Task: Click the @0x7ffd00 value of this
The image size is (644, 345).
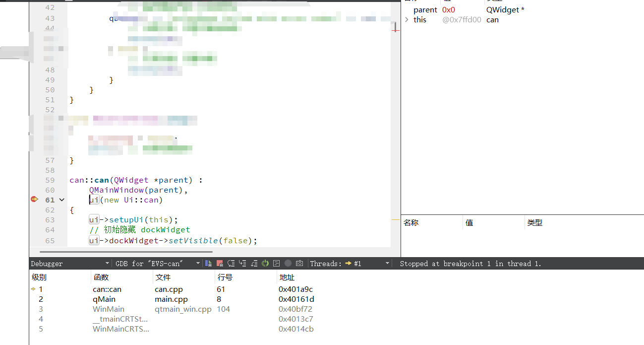Action: tap(462, 20)
